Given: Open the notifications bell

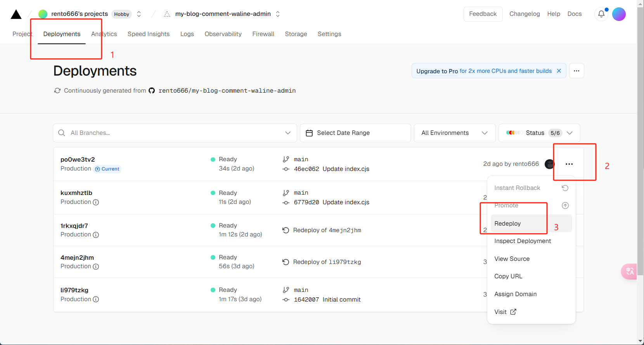Looking at the screenshot, I should (x=601, y=14).
